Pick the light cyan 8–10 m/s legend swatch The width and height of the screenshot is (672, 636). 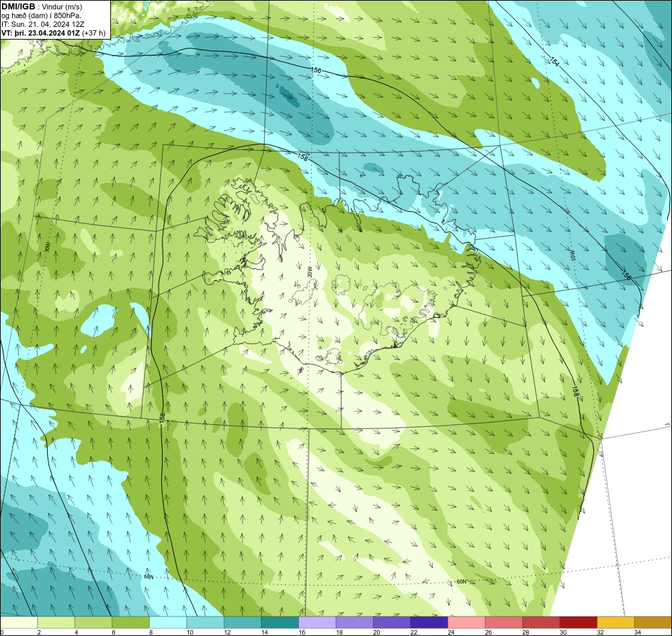168,623
